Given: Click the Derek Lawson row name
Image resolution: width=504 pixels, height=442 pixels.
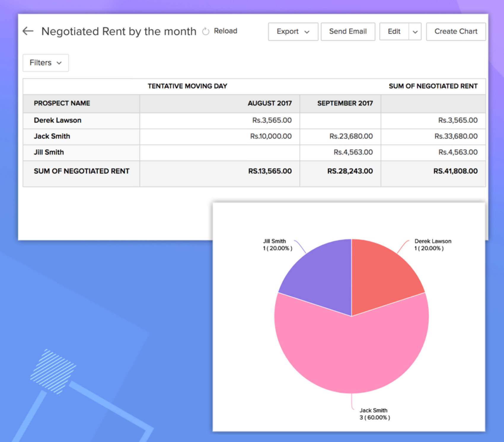Looking at the screenshot, I should tap(58, 120).
